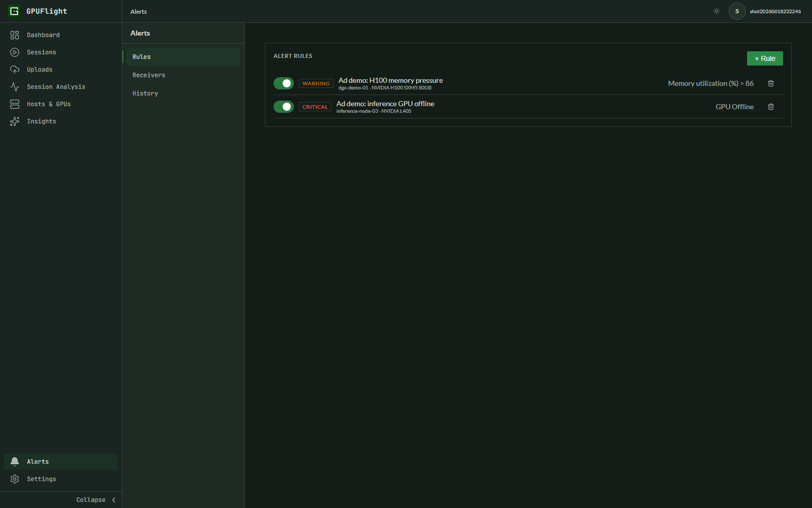Screen dimensions: 812x508
Task: Click the Uploads cloud icon
Action: click(x=15, y=70)
